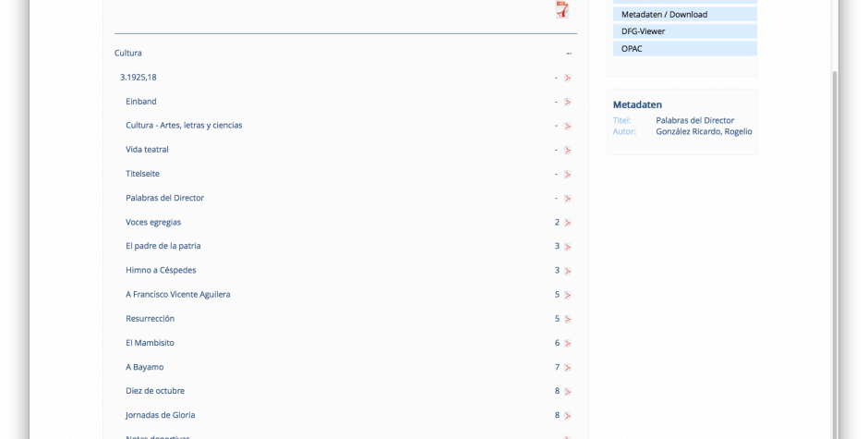The width and height of the screenshot is (868, 439).
Task: Click page number 2 of Voces egregias
Action: [x=557, y=222]
